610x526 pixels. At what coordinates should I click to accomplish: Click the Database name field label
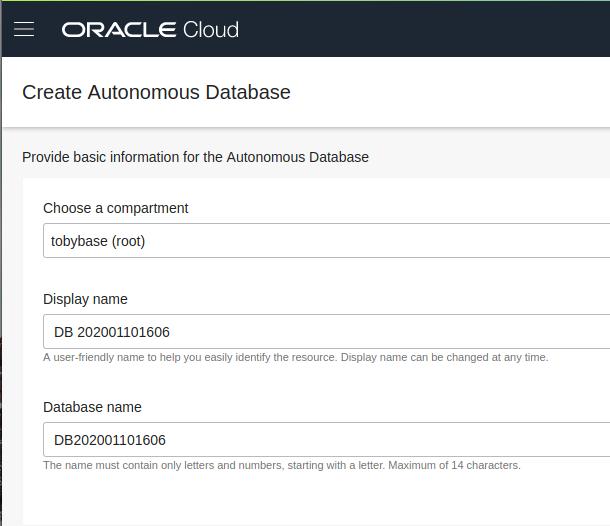coord(92,407)
